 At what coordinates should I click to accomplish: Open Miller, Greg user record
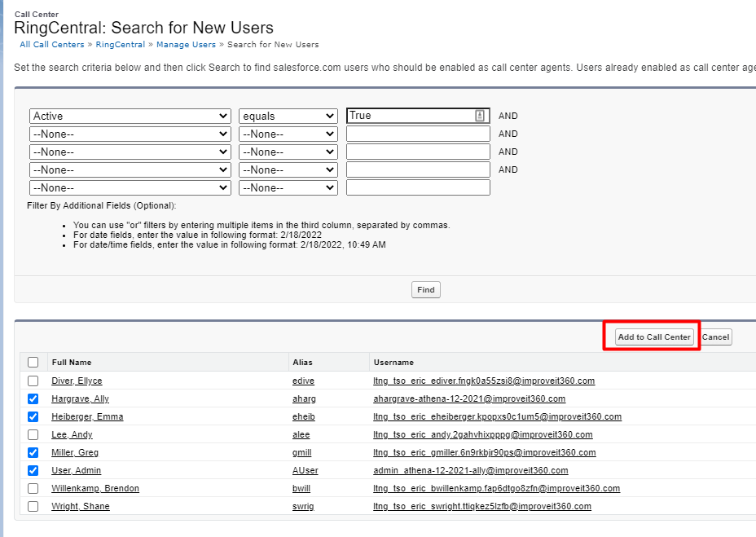pos(75,452)
